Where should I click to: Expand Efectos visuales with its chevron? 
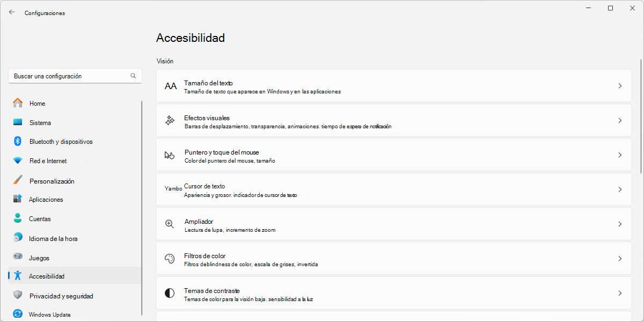coord(620,121)
